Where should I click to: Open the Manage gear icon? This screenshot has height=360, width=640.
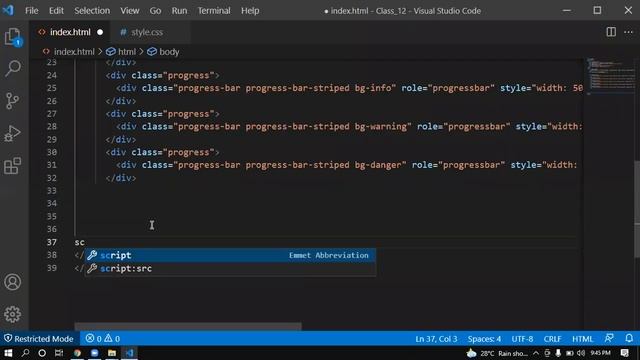(13, 314)
